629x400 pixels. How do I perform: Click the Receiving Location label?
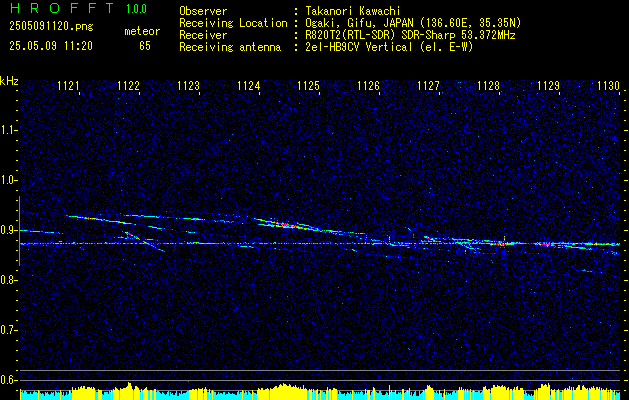[x=233, y=23]
